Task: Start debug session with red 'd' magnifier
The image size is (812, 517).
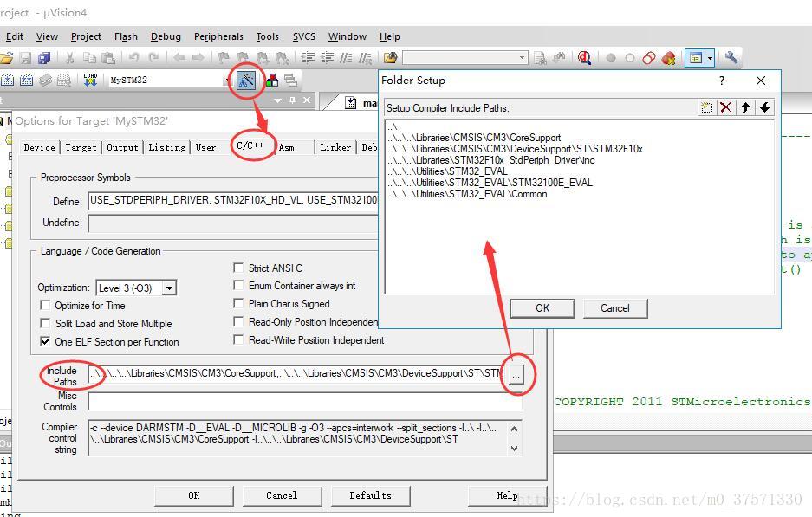Action: pyautogui.click(x=585, y=58)
